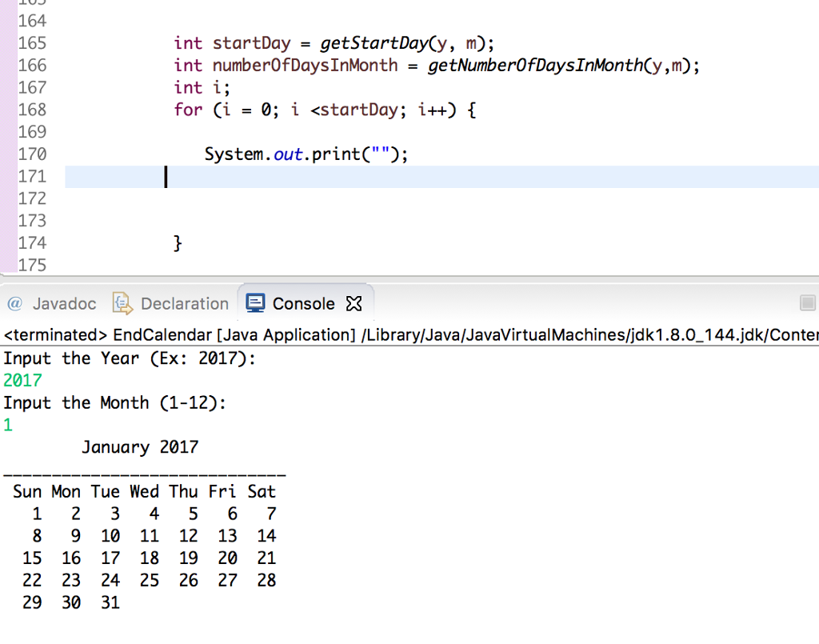The image size is (819, 644).
Task: Click the System.out.print statement
Action: point(306,154)
